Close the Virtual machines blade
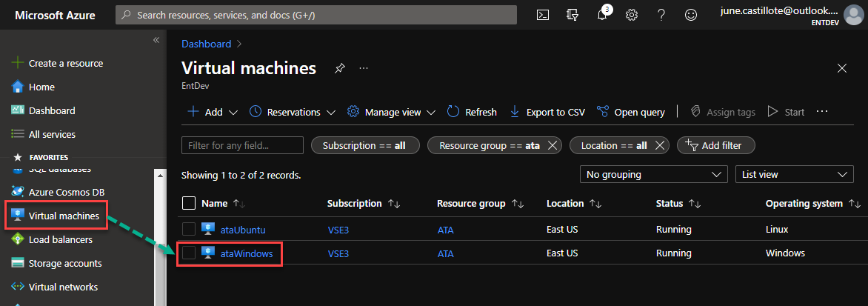The image size is (868, 306). pos(842,68)
